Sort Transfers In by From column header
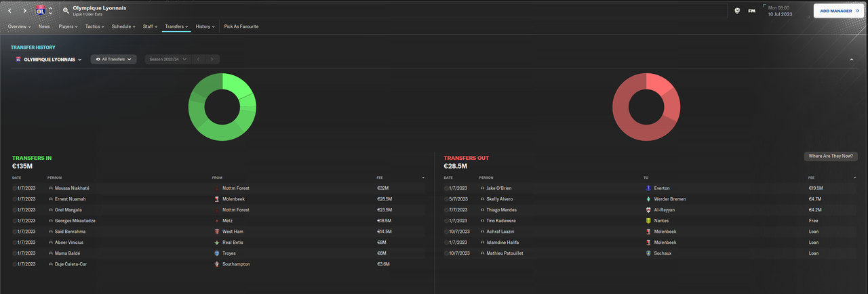 point(217,177)
